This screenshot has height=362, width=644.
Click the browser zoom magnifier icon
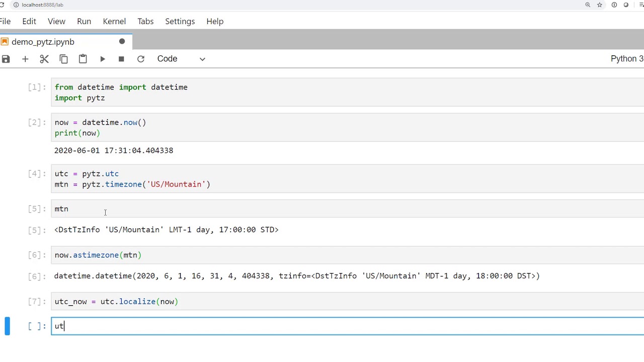(588, 5)
